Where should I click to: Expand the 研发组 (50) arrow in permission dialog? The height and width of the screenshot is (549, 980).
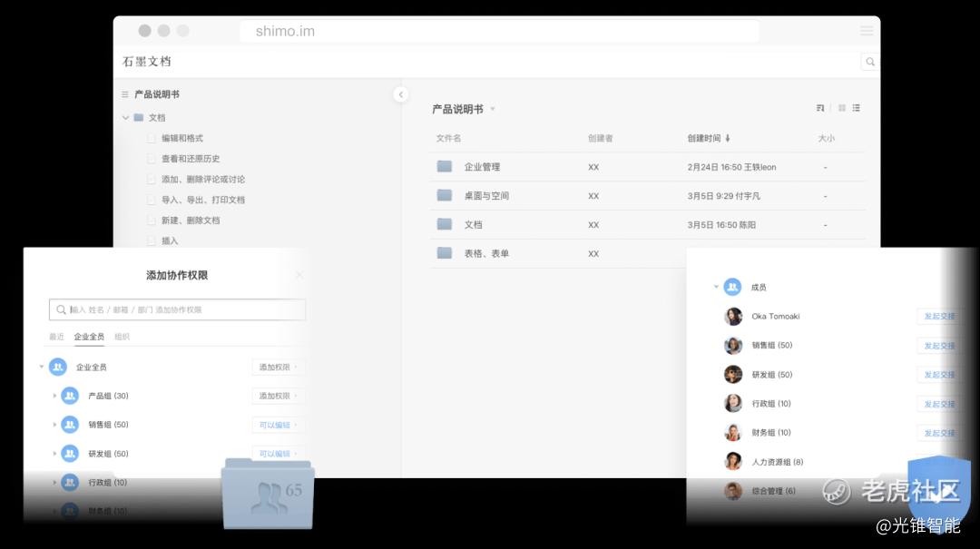(x=54, y=454)
